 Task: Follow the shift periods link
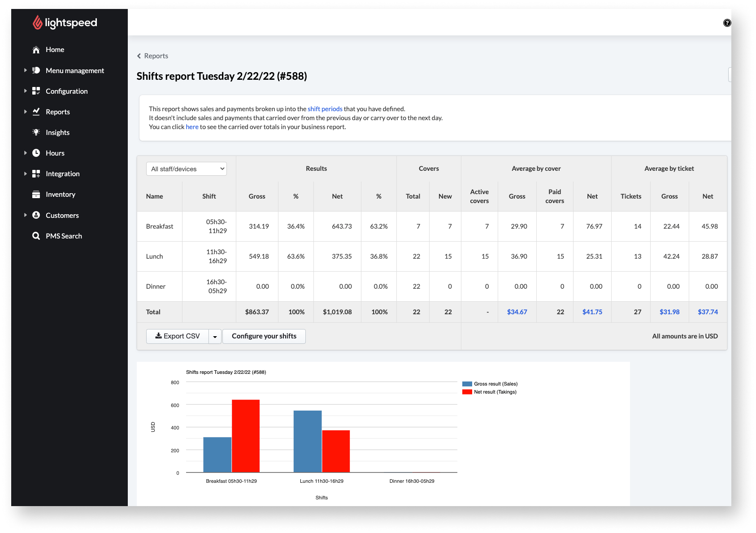click(x=325, y=109)
